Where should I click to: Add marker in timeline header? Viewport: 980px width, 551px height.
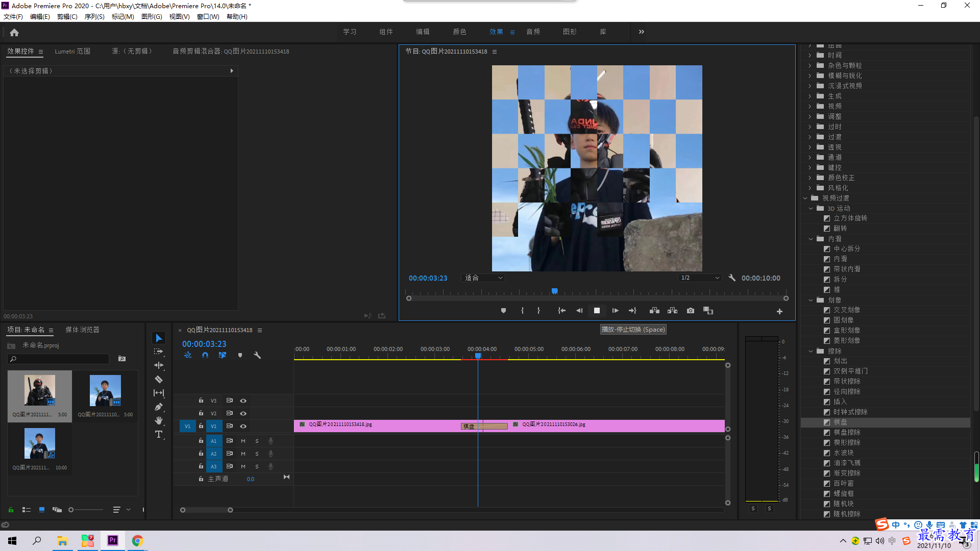240,355
